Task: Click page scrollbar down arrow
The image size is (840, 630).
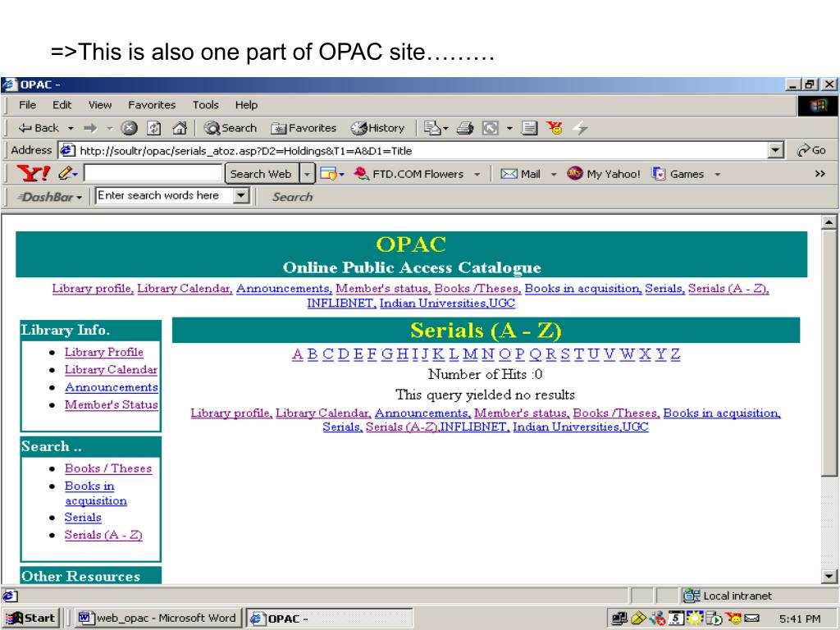Action: pos(829,577)
